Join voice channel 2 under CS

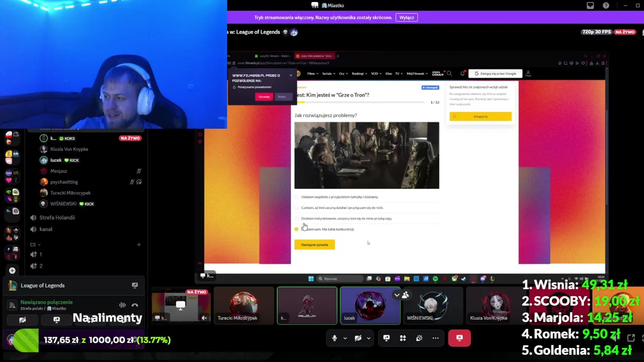tap(36, 266)
